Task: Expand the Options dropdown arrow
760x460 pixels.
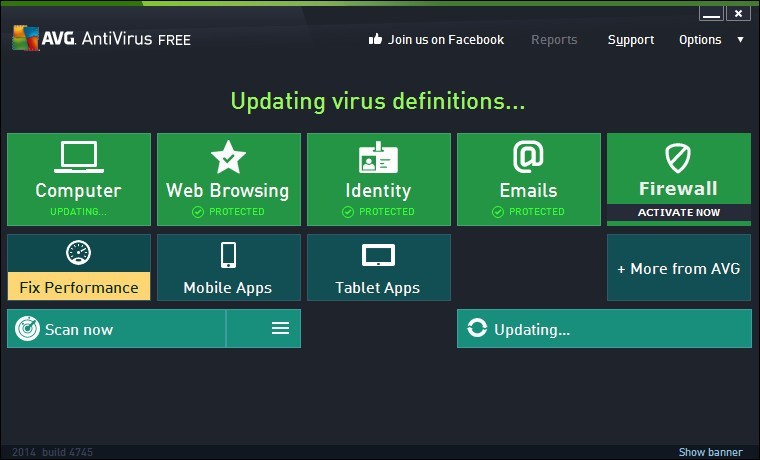Action: (x=741, y=40)
